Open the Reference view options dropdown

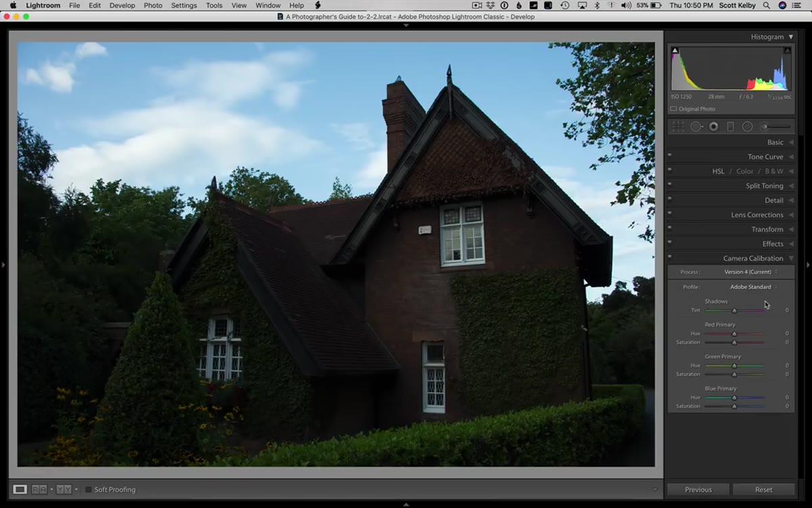tap(51, 489)
